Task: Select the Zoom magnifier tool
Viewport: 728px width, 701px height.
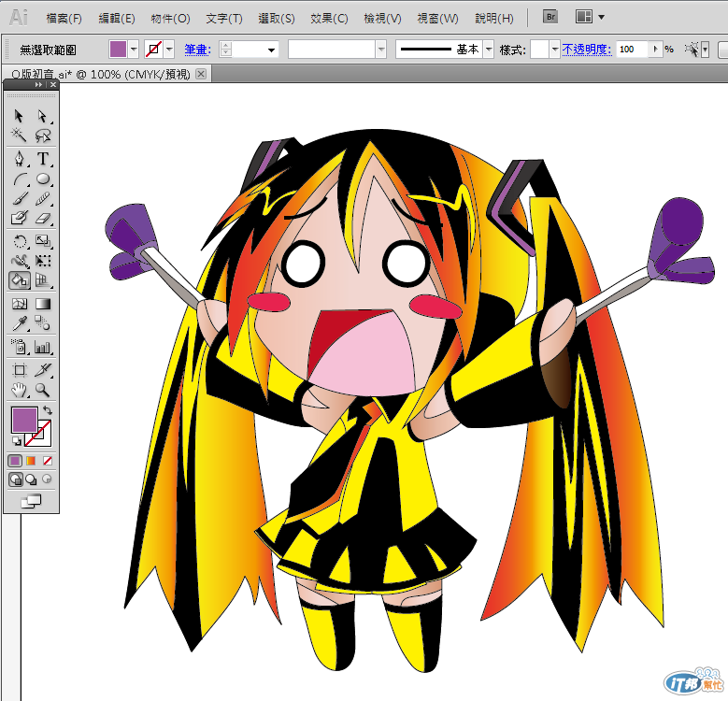Action: pyautogui.click(x=43, y=390)
